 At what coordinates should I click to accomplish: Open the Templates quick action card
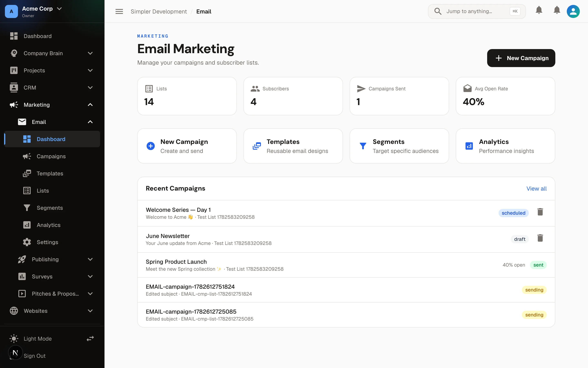pyautogui.click(x=293, y=146)
